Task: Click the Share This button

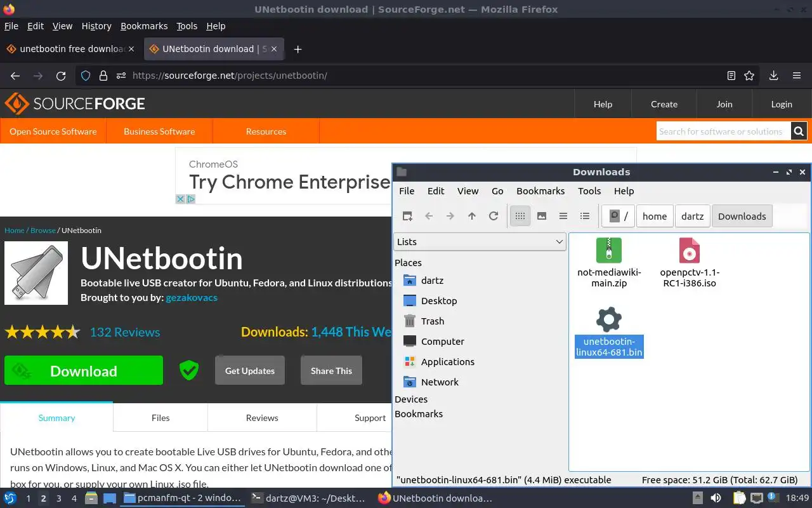Action: (331, 371)
